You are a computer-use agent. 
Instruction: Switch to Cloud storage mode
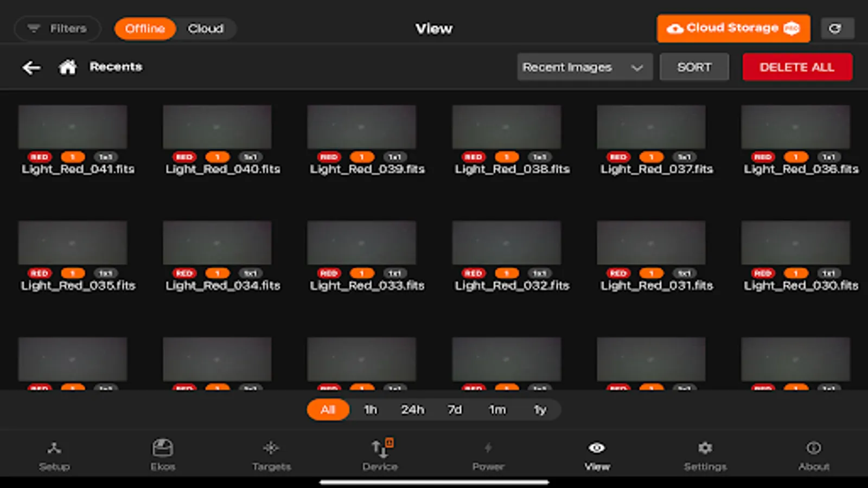206,29
